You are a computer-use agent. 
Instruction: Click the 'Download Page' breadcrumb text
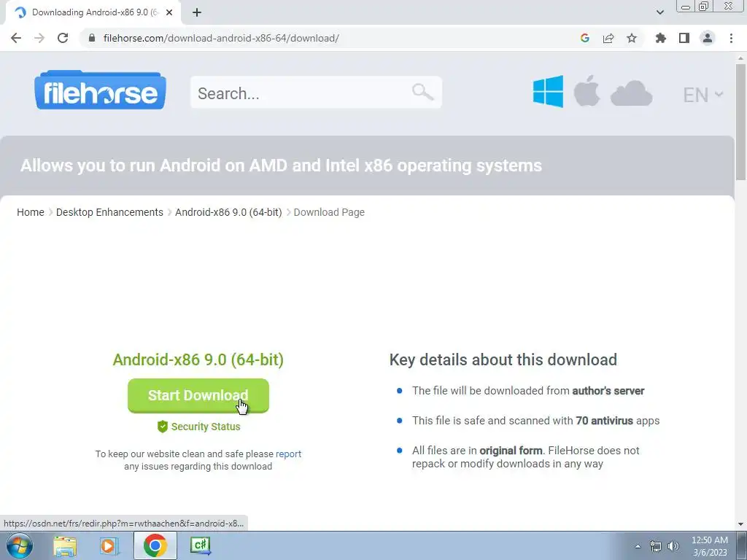[329, 212]
